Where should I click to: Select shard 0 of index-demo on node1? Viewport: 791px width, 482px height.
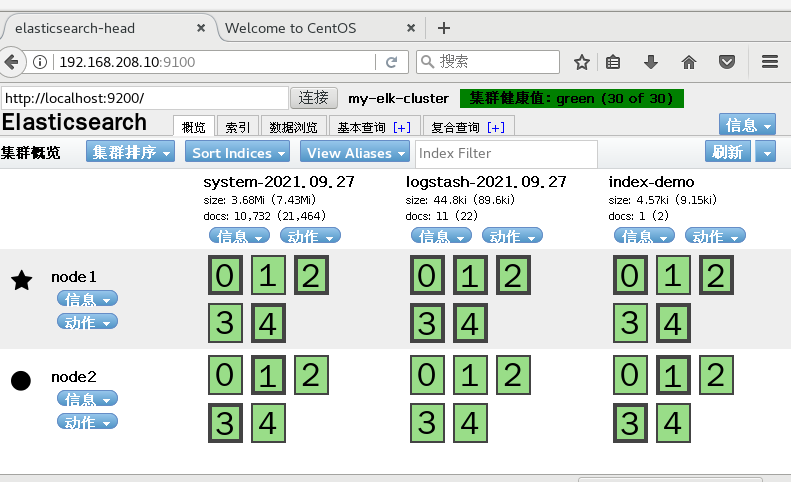[630, 275]
